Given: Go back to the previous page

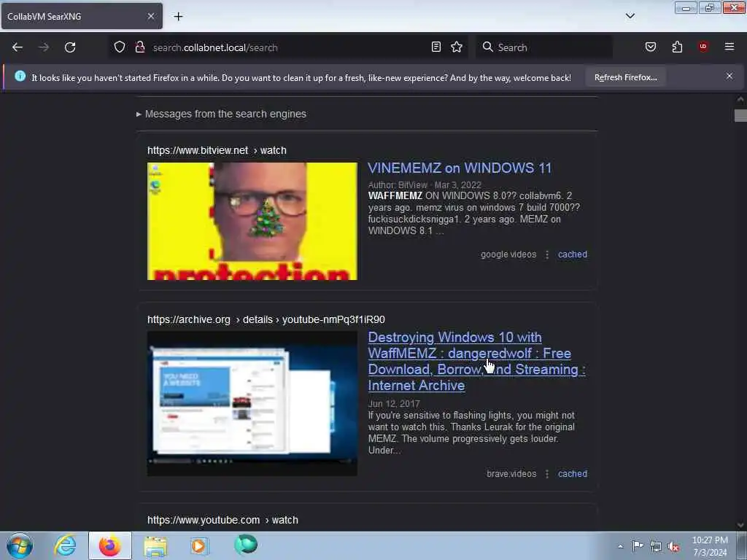Looking at the screenshot, I should click(18, 47).
